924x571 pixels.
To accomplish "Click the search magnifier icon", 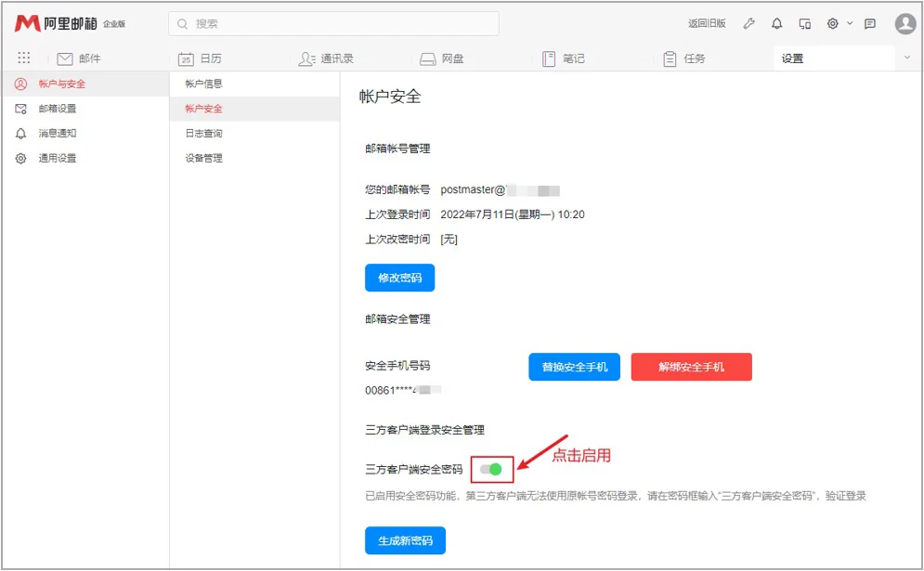I will pos(183,23).
